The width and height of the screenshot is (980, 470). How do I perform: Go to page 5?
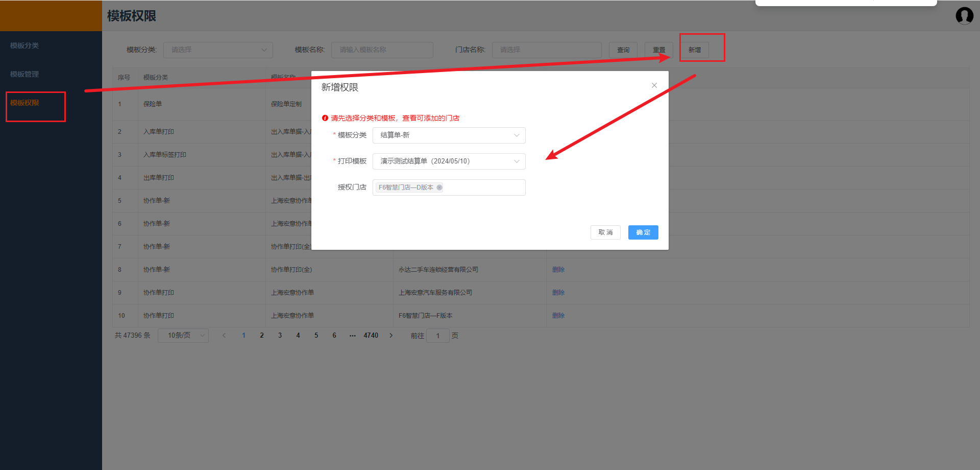[316, 336]
